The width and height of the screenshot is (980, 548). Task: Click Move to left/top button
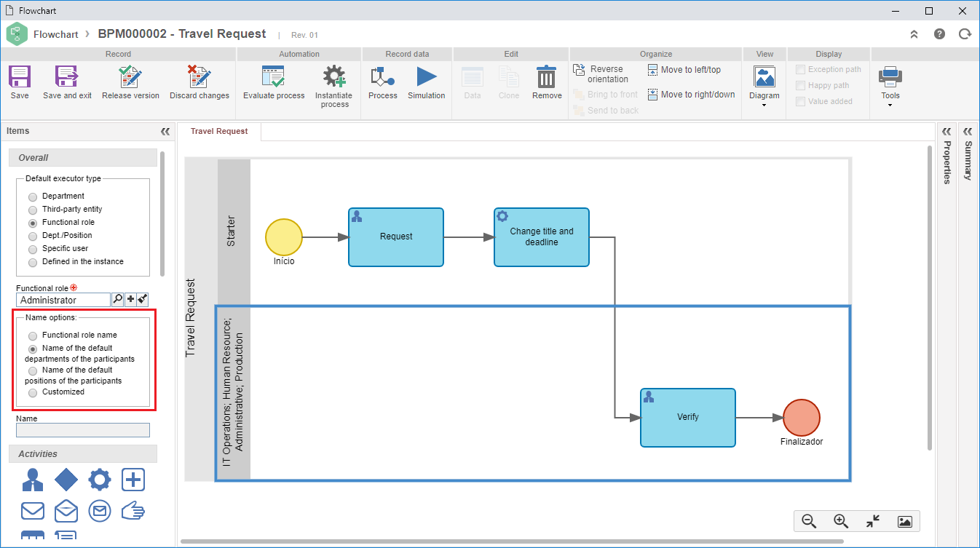684,70
